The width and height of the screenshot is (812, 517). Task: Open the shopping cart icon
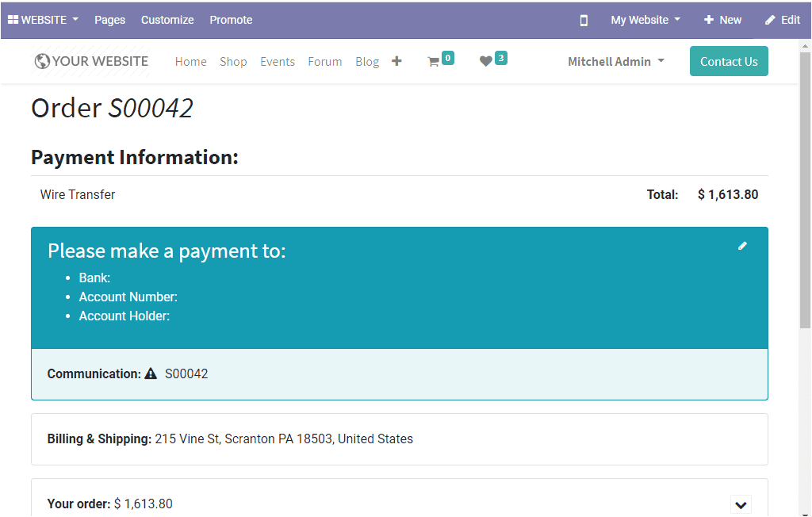coord(434,62)
